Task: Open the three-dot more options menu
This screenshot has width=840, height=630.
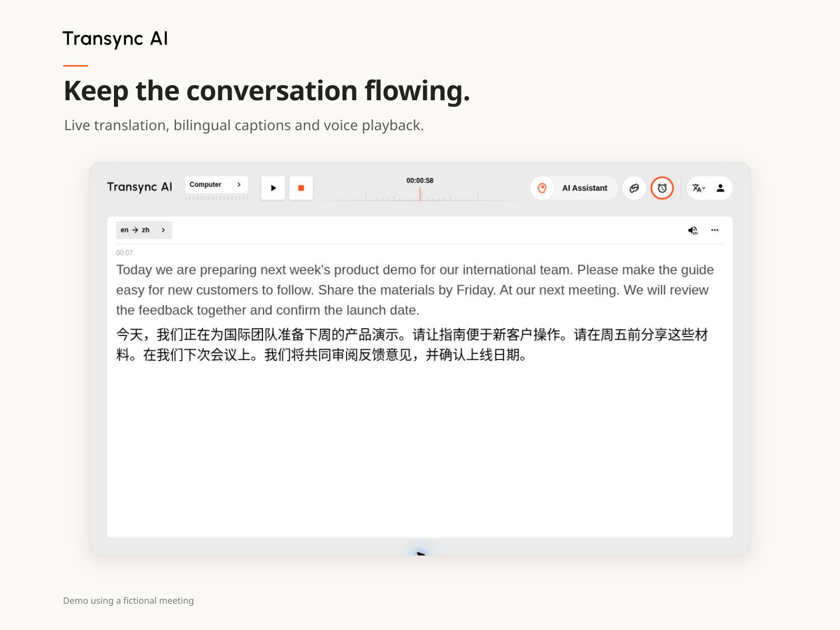Action: tap(715, 230)
